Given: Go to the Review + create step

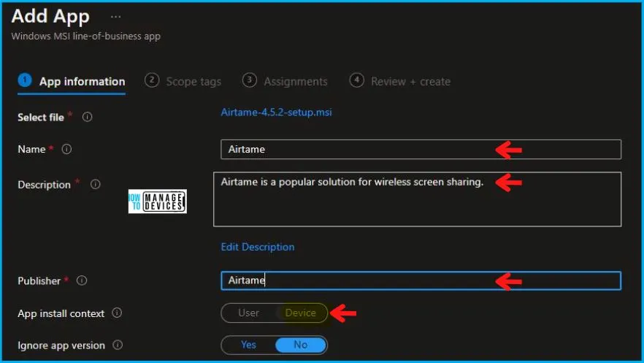Looking at the screenshot, I should tap(400, 81).
